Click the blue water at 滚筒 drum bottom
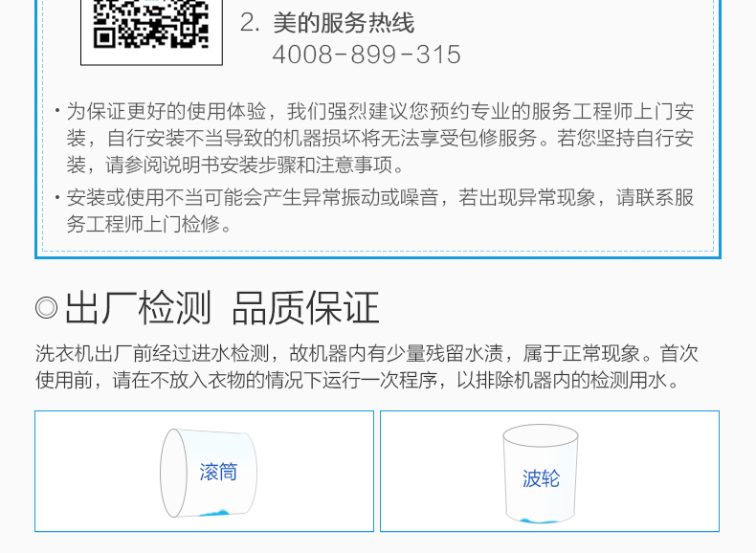Viewport: 756px width, 553px height. click(x=214, y=514)
